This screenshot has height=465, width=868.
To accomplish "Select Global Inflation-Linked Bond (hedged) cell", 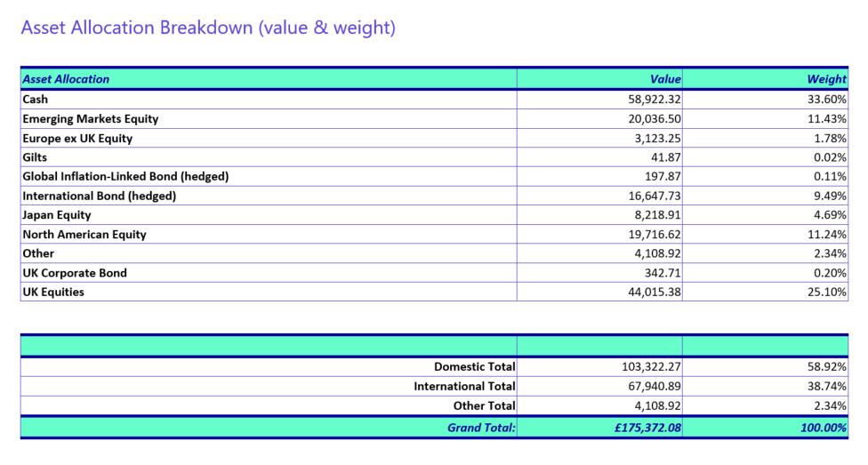I will pyautogui.click(x=125, y=176).
